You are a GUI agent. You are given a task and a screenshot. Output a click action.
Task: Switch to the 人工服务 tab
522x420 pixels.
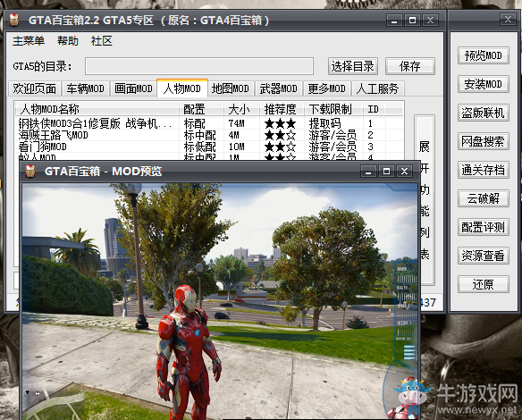pos(377,88)
